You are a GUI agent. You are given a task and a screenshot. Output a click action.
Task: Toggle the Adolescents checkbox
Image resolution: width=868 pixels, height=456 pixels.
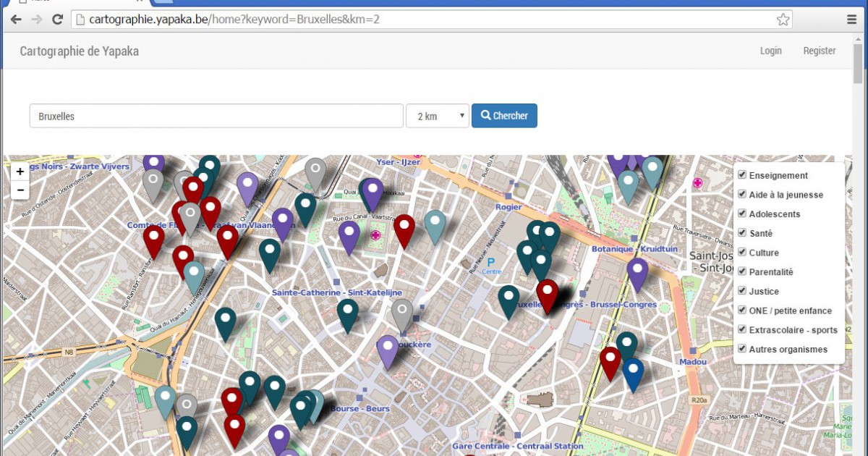tap(741, 214)
